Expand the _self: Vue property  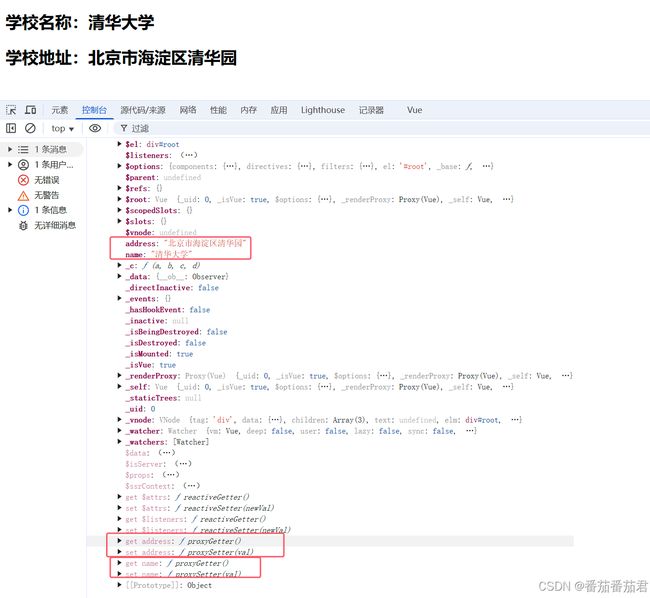[119, 387]
